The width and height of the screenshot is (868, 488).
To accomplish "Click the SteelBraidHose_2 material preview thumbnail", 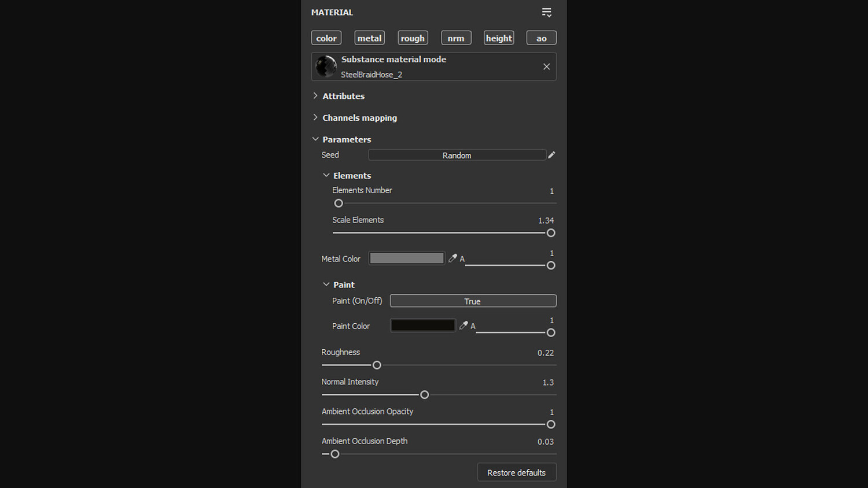I will tap(326, 66).
